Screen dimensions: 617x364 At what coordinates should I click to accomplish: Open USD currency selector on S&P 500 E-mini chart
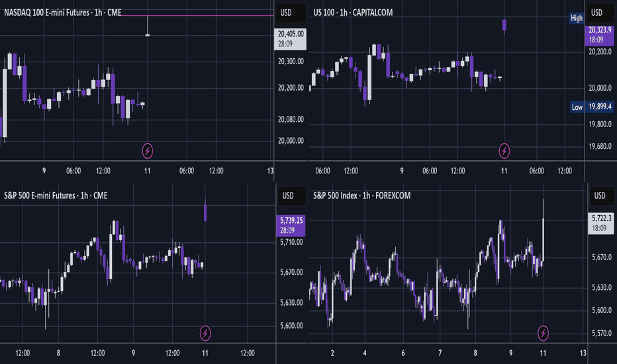[291, 196]
